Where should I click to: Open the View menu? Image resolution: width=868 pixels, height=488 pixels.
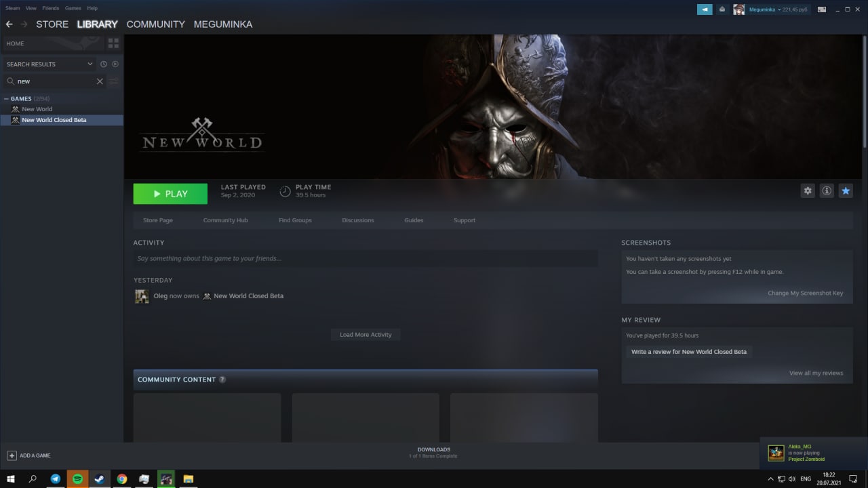pyautogui.click(x=31, y=8)
